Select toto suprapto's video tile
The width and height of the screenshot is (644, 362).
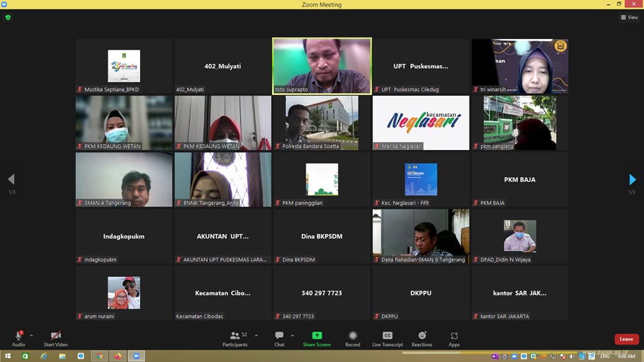click(322, 65)
